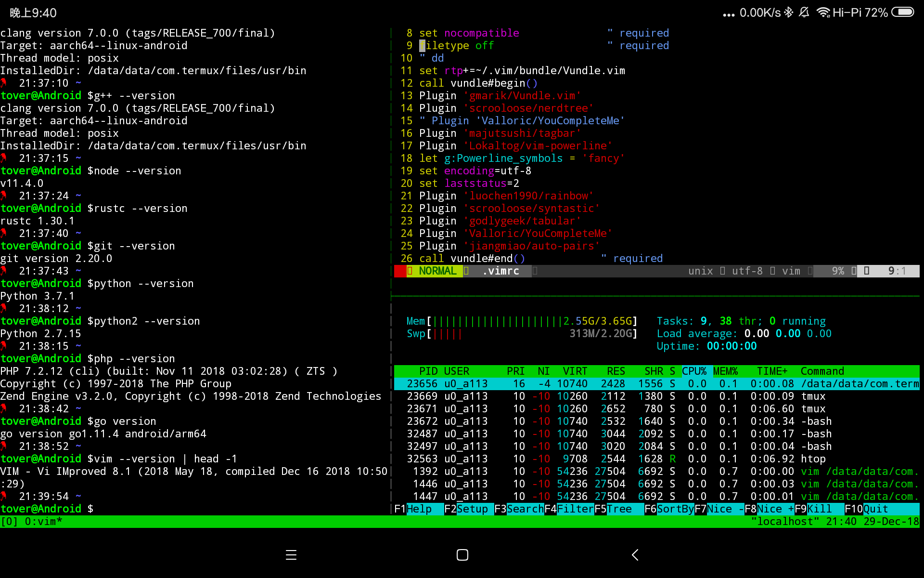Sort htop by the PID column header

pyautogui.click(x=428, y=371)
